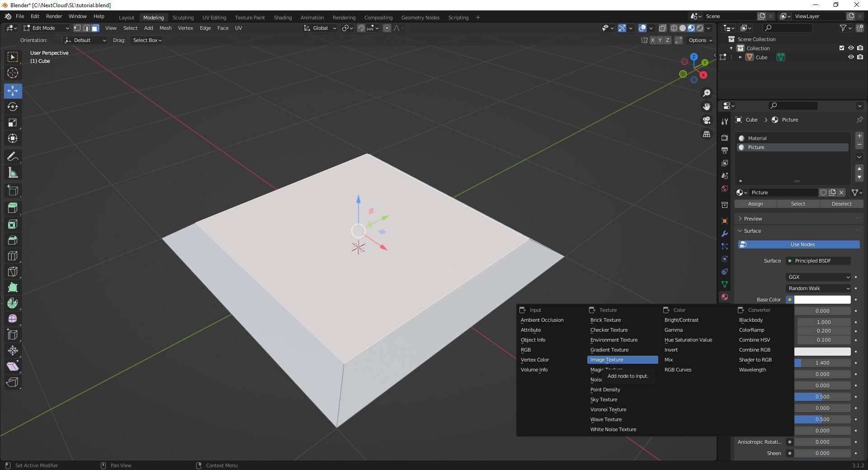Expand Cube in the outliner tree
Screen dimensions: 868x470
tap(740, 57)
